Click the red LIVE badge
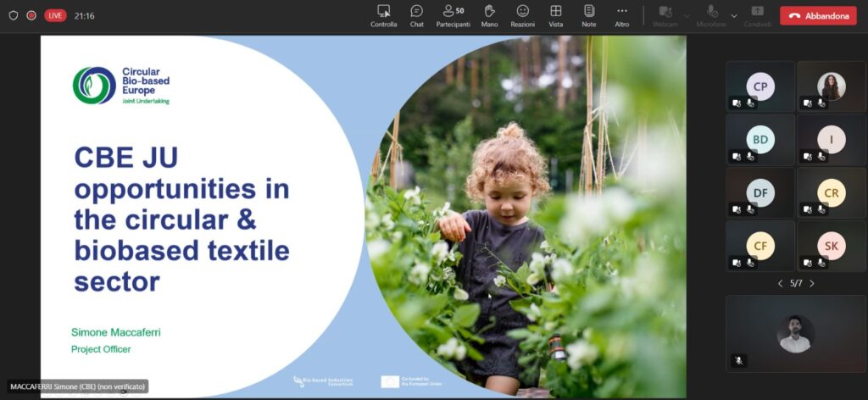The image size is (868, 400). (55, 15)
